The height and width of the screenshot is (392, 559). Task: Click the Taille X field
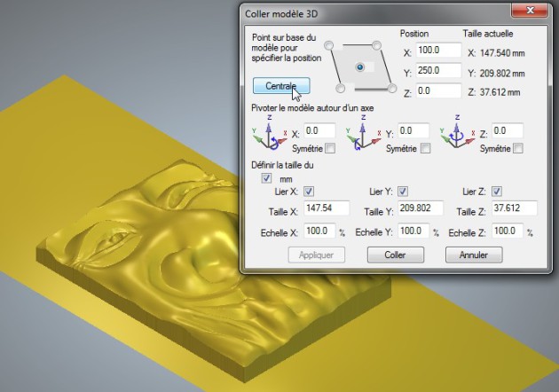click(x=327, y=208)
